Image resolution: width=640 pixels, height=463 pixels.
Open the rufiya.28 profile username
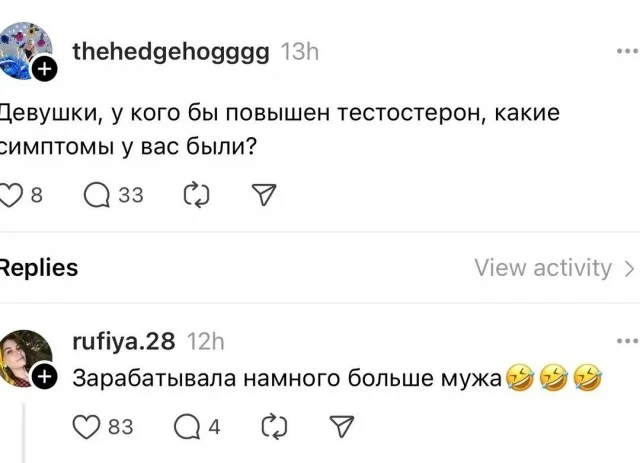(x=124, y=342)
